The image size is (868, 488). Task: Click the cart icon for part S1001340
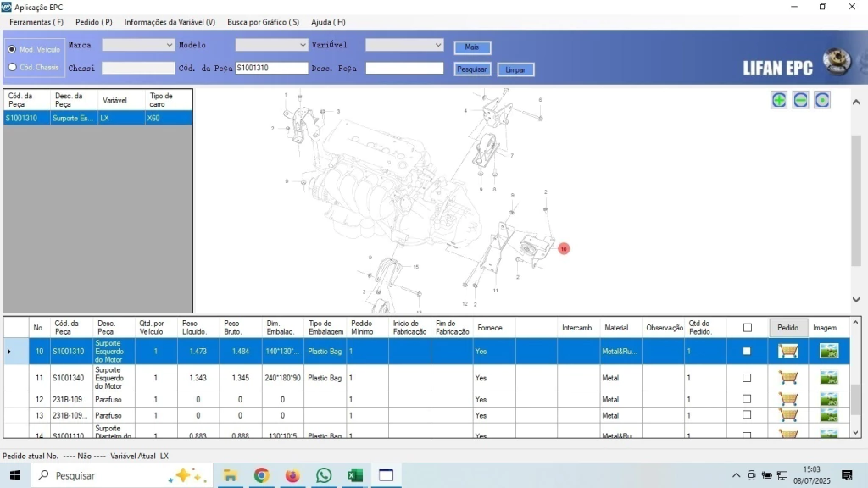788,378
